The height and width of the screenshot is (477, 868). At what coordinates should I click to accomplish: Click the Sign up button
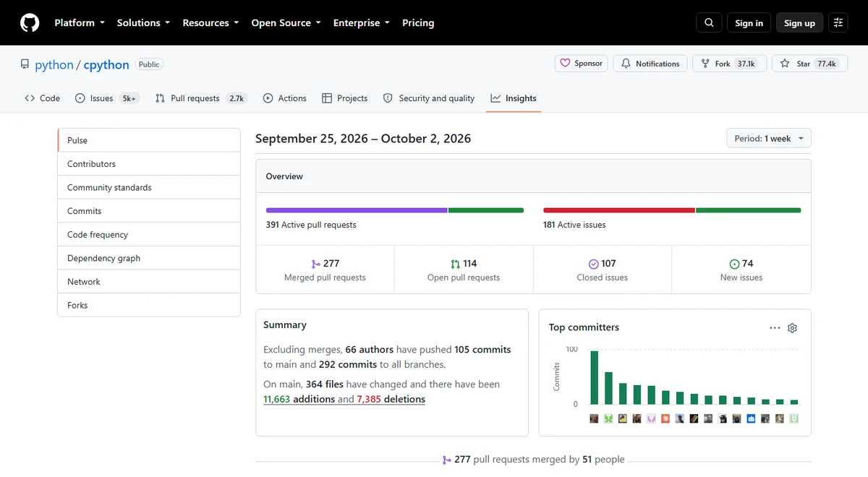[799, 23]
